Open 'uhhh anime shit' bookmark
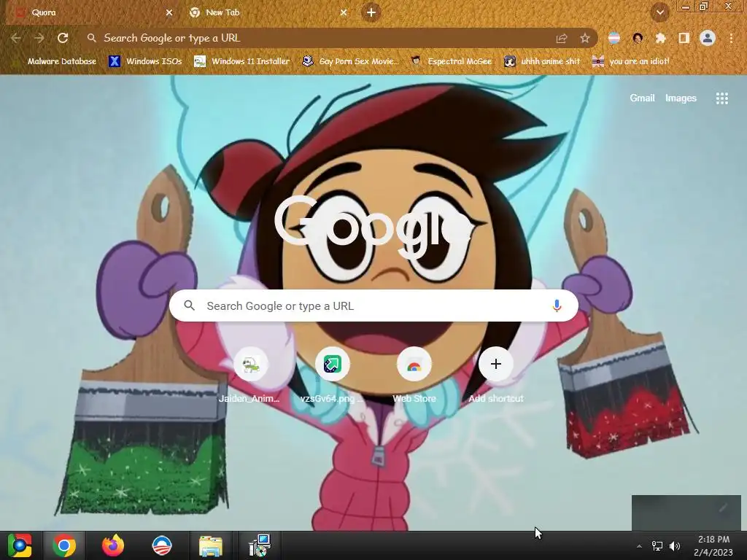The height and width of the screenshot is (560, 747). (543, 61)
